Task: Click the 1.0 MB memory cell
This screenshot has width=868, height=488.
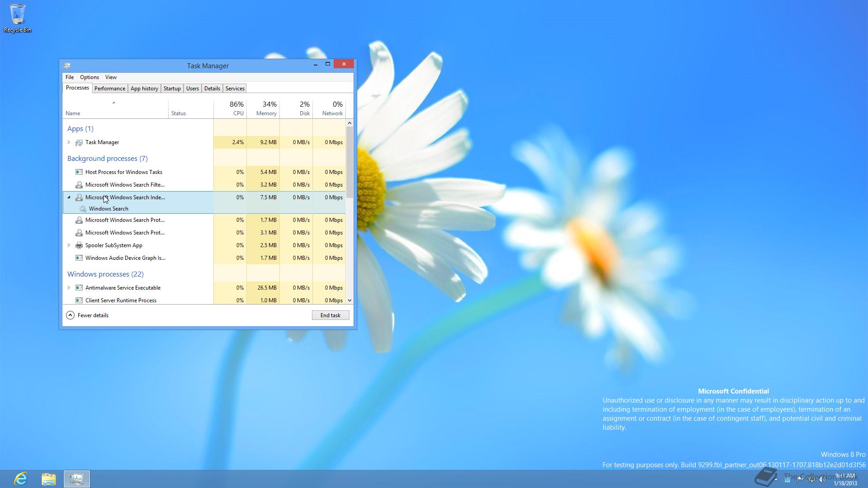Action: 263,300
